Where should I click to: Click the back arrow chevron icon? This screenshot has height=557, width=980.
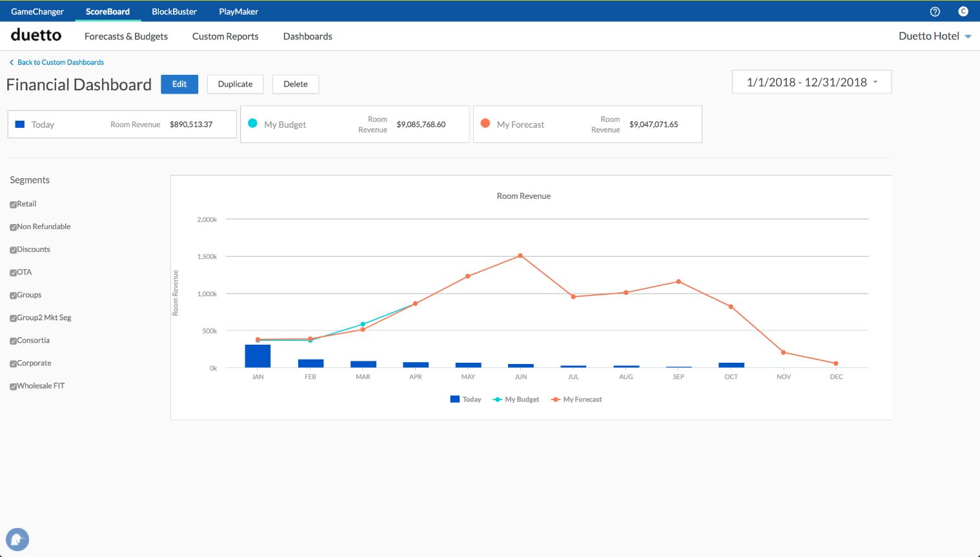(x=11, y=63)
